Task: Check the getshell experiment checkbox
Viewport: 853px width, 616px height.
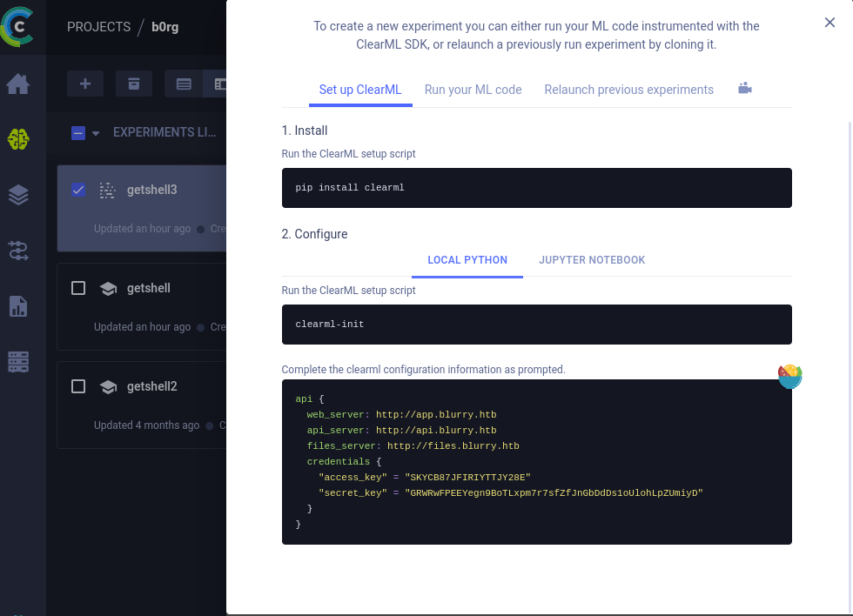Action: (x=78, y=288)
